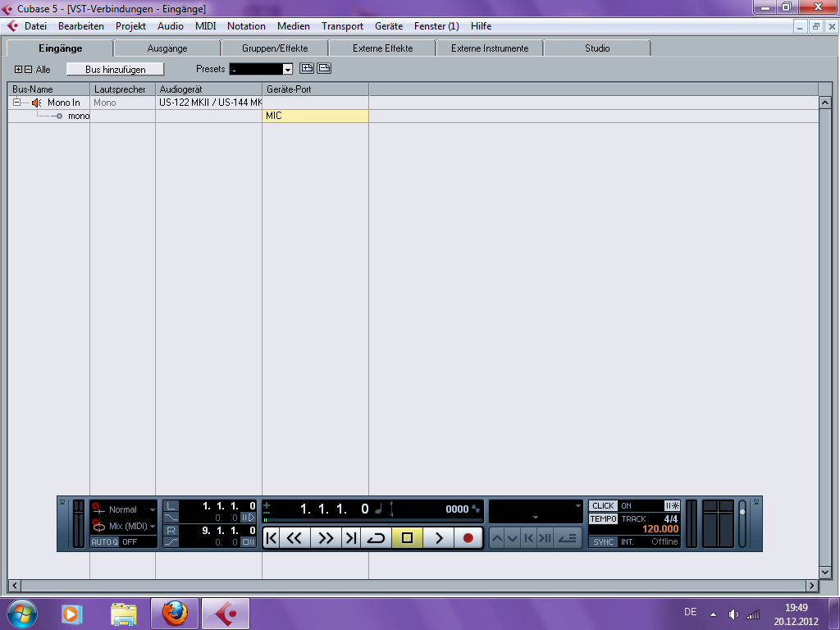Click the right locator R button
Image resolution: width=840 pixels, height=630 pixels.
click(x=171, y=531)
